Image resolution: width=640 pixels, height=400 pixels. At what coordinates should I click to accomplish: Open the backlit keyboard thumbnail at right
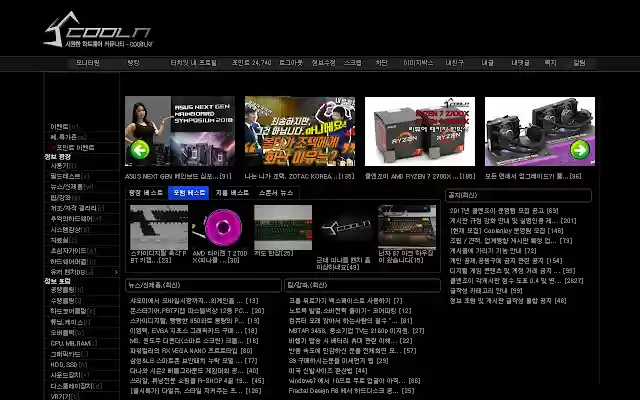pos(407,227)
